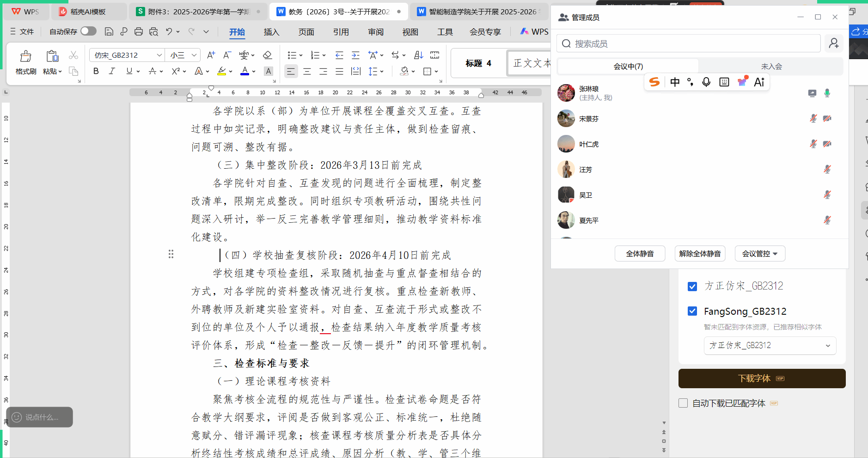Screen dimensions: 868x458
Task: Click the invite member icon beside search
Action: [834, 43]
